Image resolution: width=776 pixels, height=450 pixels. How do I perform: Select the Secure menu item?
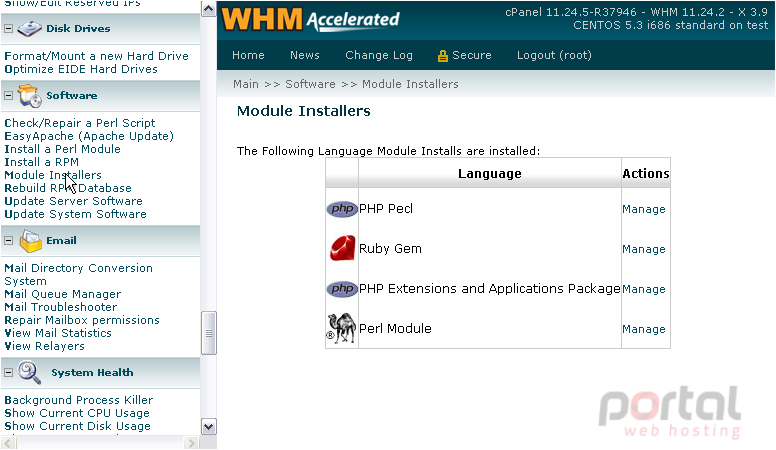tap(472, 55)
